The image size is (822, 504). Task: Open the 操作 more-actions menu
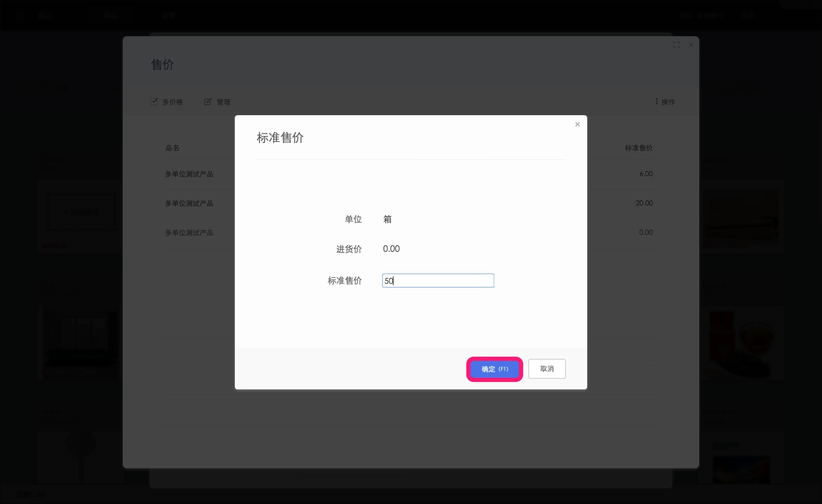665,102
